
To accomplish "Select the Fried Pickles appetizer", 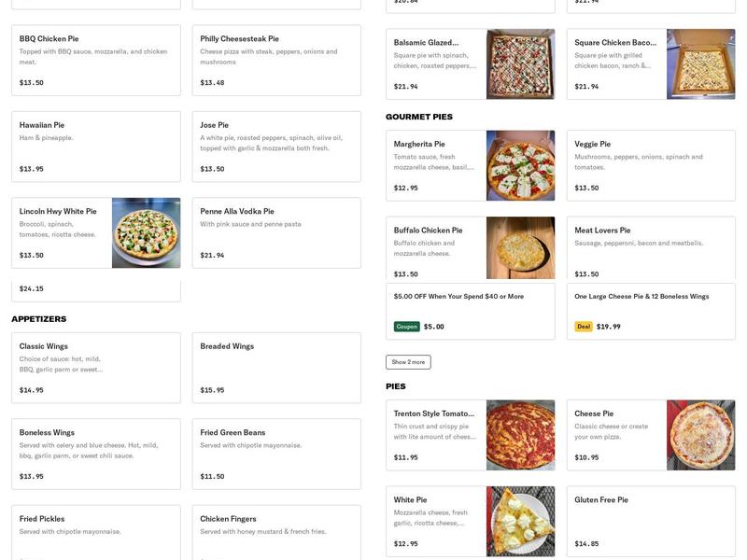I will [93, 532].
